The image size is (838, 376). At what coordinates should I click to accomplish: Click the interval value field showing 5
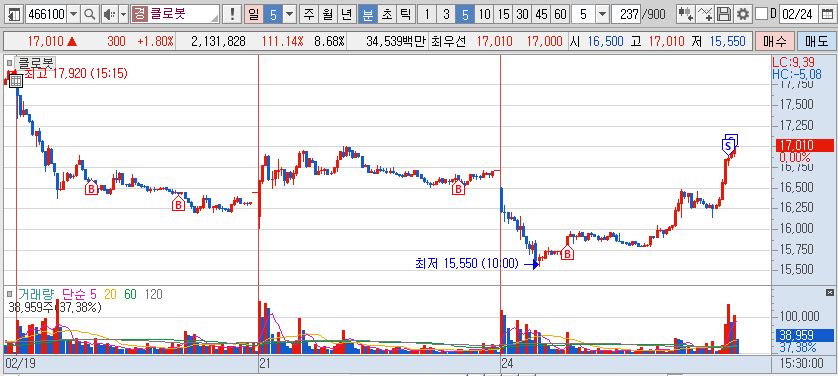pos(584,14)
